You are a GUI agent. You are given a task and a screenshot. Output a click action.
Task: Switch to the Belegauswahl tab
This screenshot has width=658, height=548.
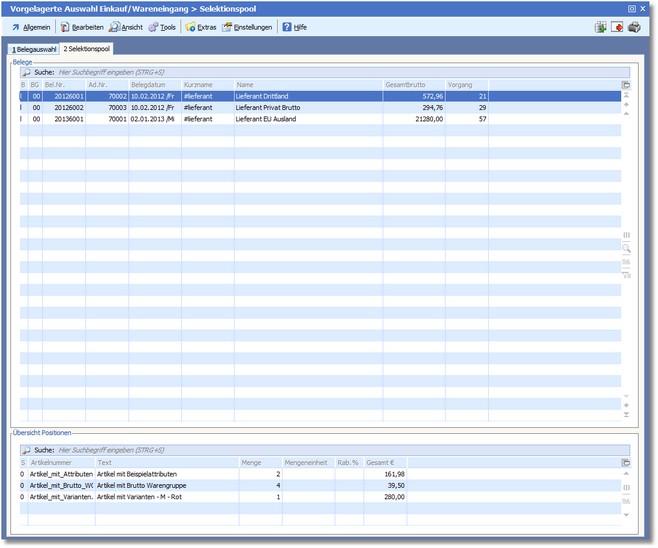pyautogui.click(x=33, y=48)
